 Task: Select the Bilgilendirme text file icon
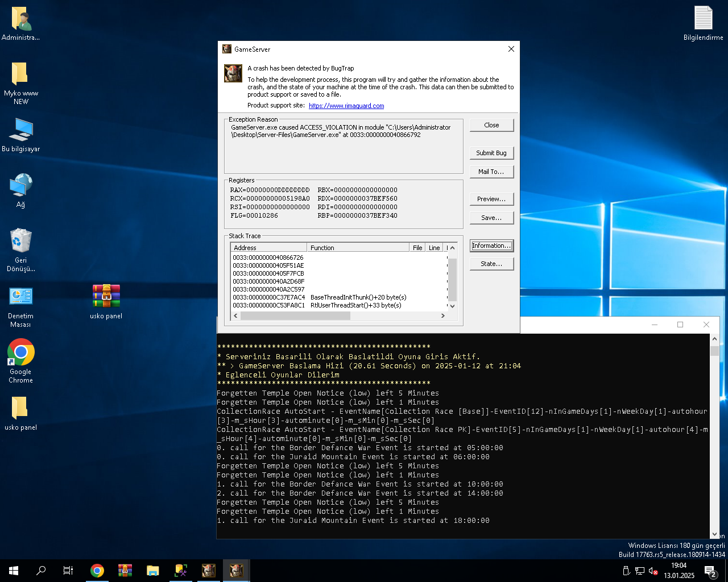coord(704,23)
